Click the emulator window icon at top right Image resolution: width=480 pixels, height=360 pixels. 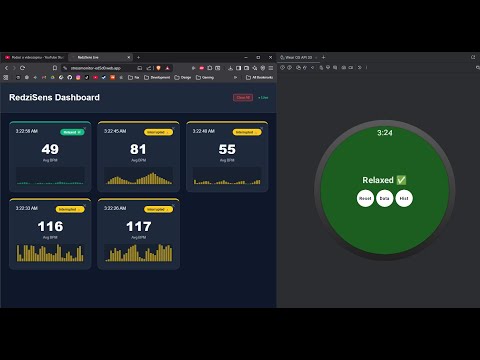click(473, 57)
